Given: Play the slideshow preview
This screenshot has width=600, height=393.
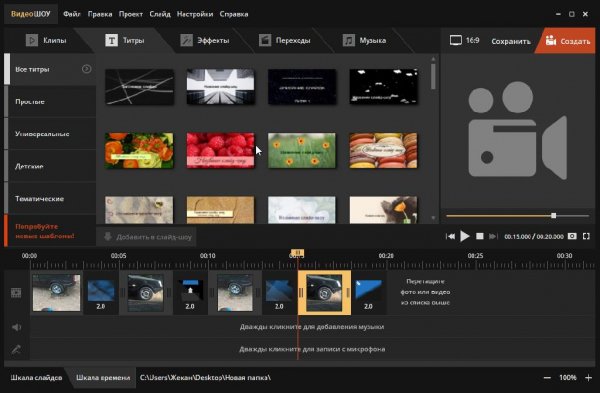Looking at the screenshot, I should coord(465,236).
